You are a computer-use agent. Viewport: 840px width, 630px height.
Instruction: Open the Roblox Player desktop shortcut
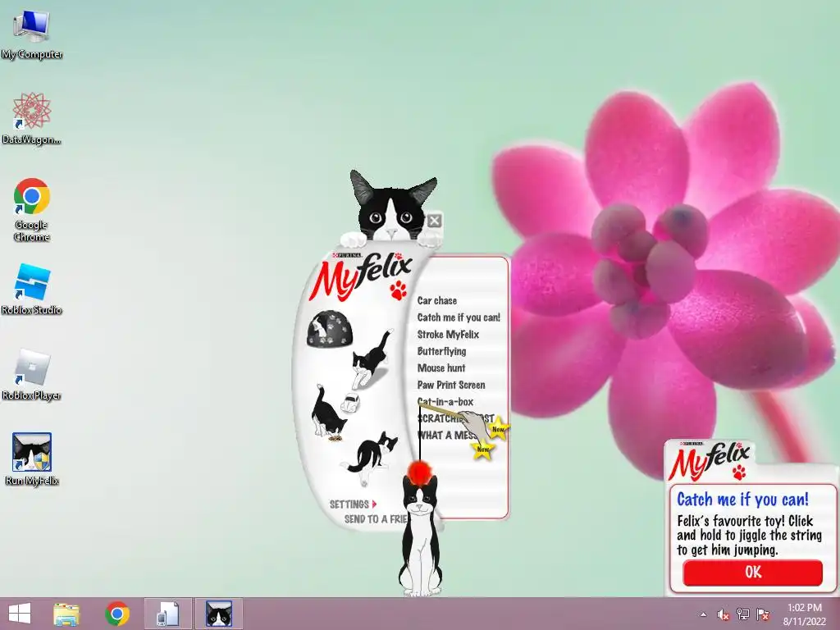[x=32, y=374]
